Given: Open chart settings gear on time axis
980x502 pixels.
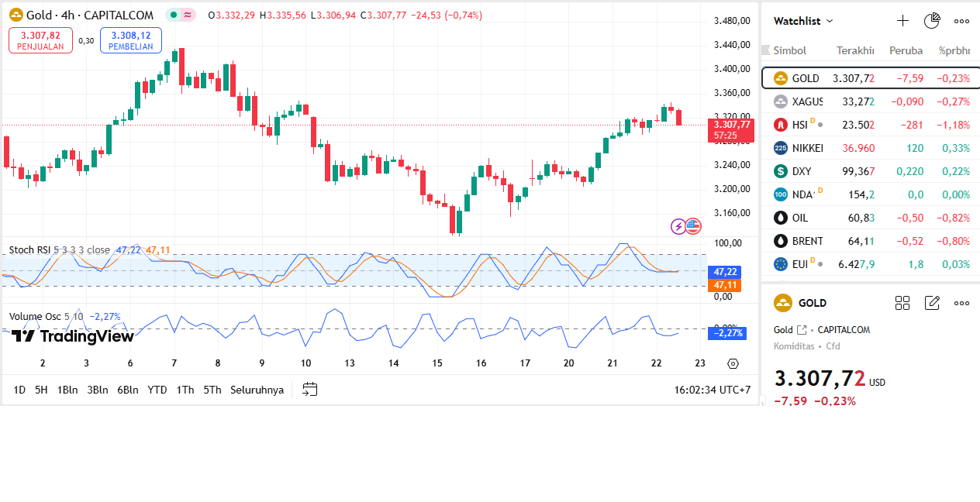Looking at the screenshot, I should click(733, 363).
